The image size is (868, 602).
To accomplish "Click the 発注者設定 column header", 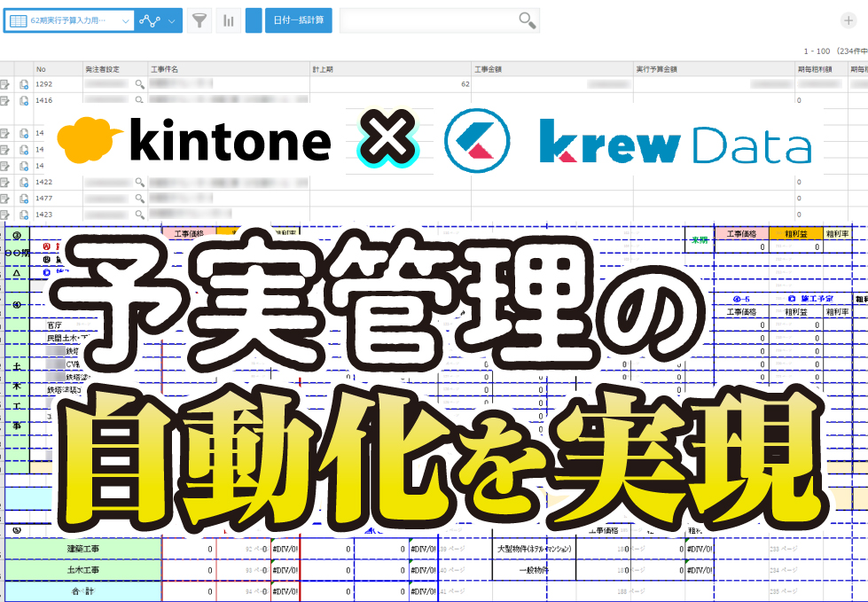I will tap(115, 69).
